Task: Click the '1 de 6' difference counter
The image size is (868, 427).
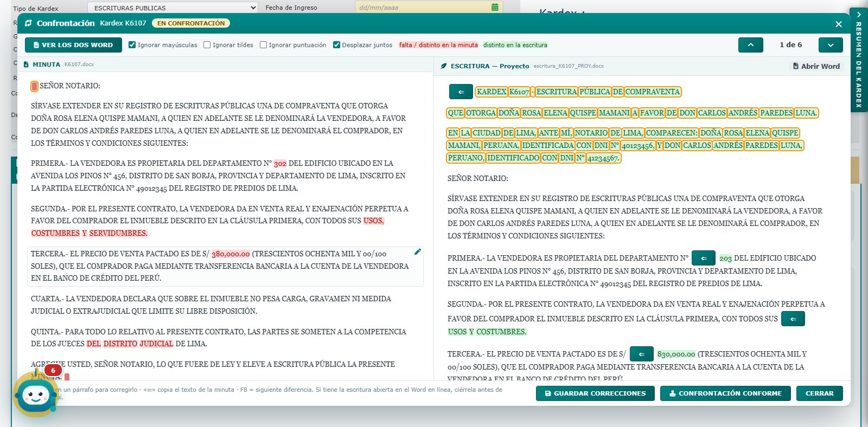Action: click(790, 45)
